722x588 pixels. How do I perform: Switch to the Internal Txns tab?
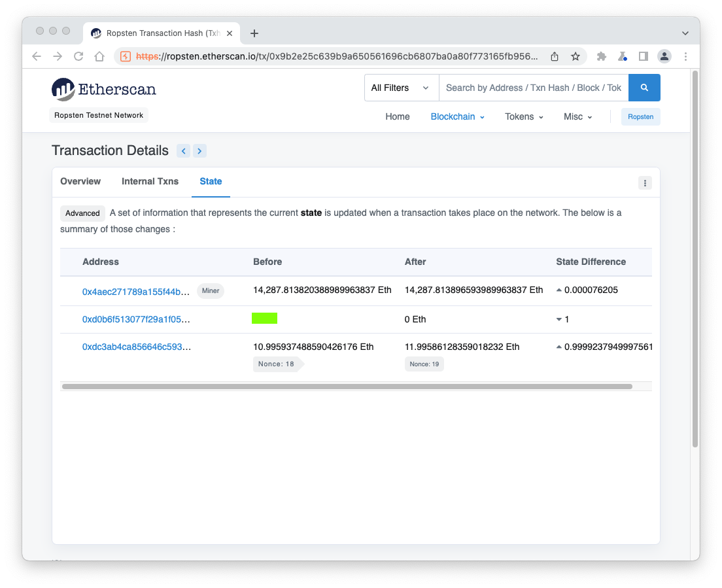[x=150, y=181]
